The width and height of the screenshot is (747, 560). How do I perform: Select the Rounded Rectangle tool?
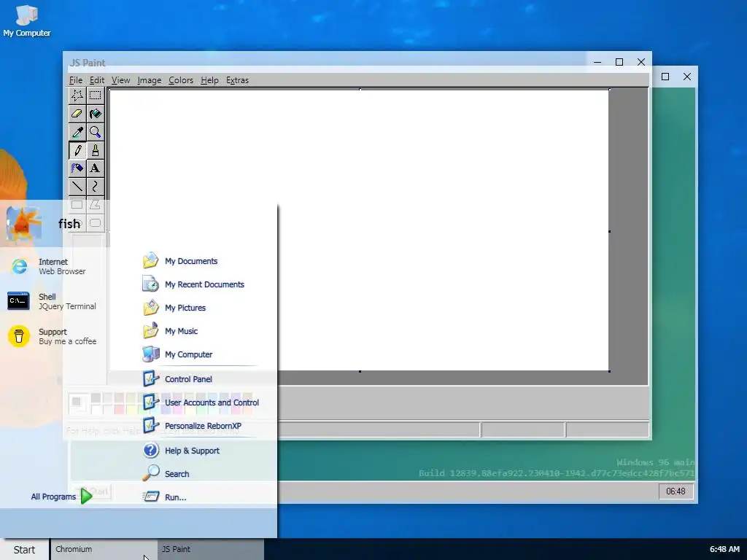(96, 223)
